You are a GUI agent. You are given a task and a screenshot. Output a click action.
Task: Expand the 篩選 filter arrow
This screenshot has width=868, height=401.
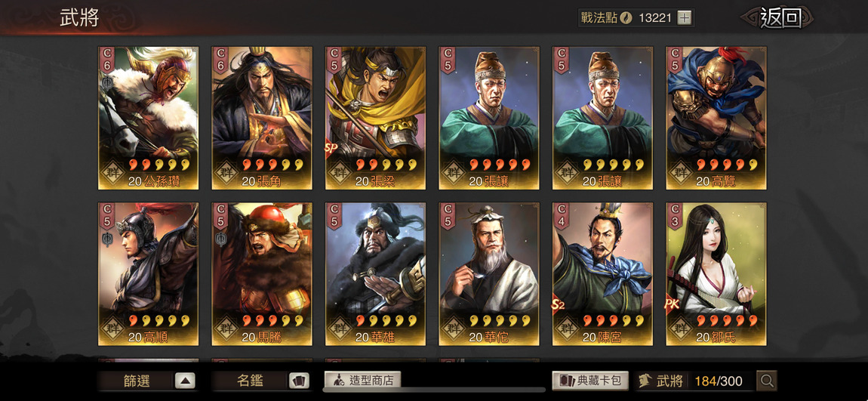coord(185,381)
